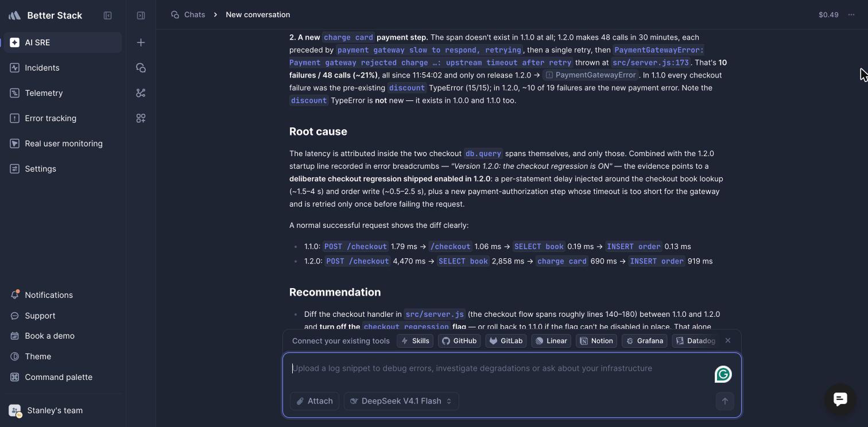
Task: Collapse the main sidebar panel
Action: (107, 15)
